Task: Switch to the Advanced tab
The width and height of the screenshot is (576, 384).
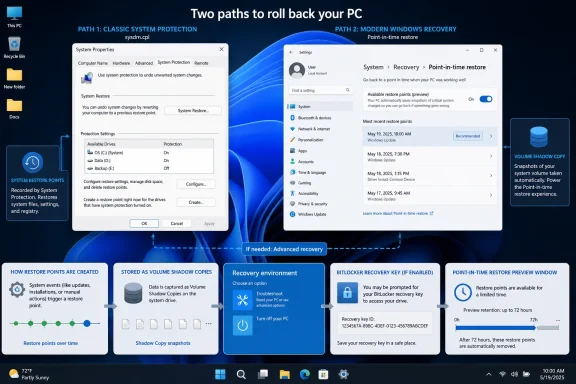Action: coord(144,63)
